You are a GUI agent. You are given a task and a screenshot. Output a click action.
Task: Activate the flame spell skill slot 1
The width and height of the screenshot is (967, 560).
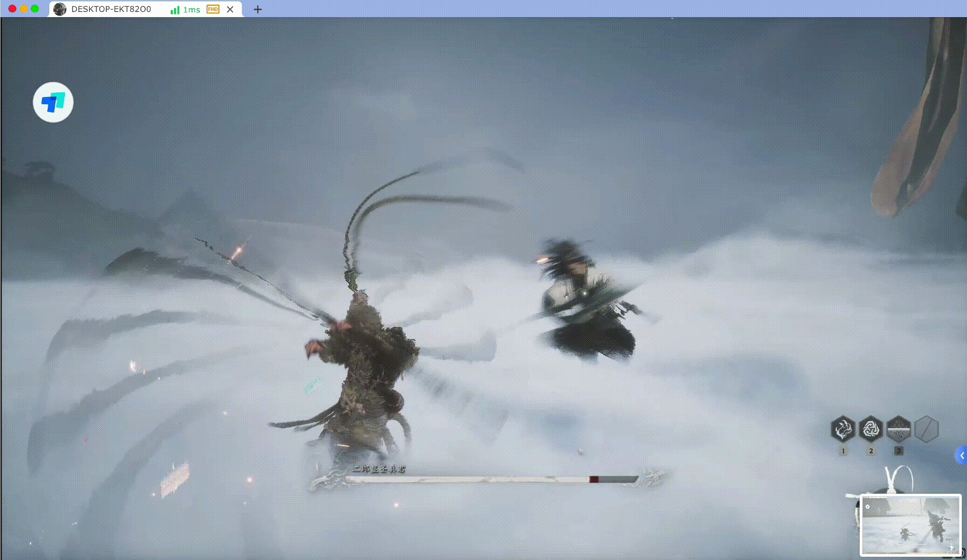point(843,429)
